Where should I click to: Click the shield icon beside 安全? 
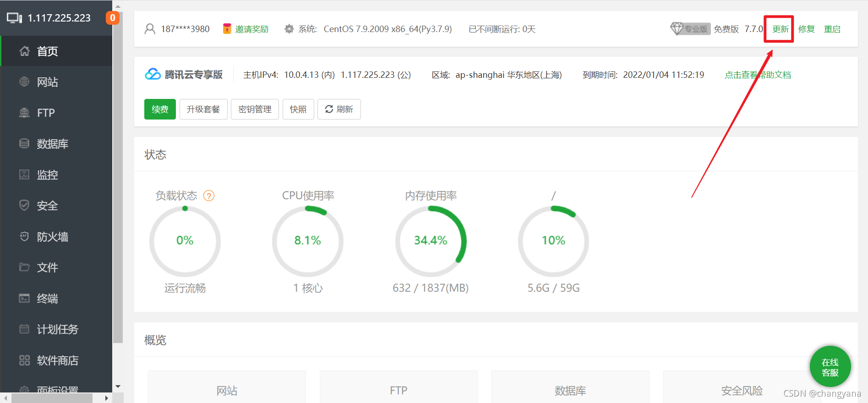pyautogui.click(x=24, y=205)
